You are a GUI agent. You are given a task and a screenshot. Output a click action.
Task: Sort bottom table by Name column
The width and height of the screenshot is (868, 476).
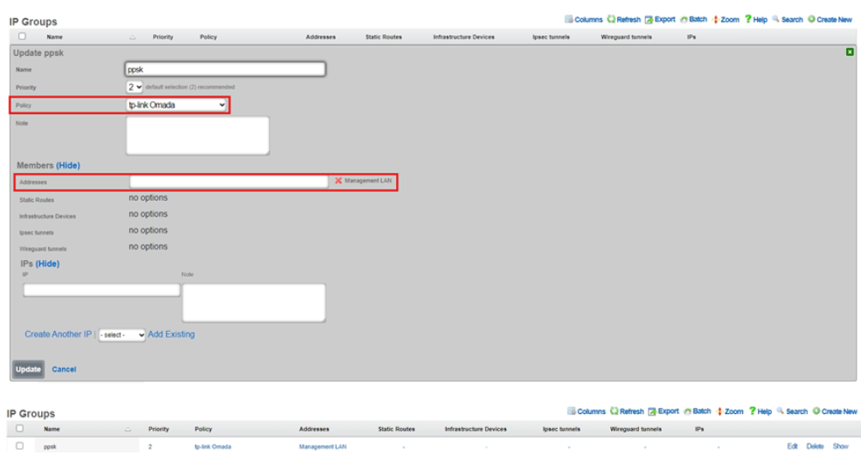pos(52,430)
